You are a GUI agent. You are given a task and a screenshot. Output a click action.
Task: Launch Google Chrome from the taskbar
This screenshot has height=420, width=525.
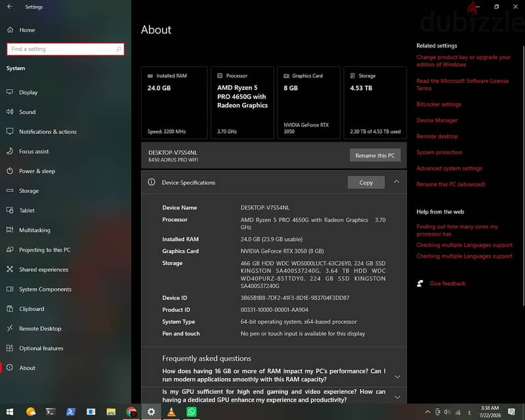131,411
